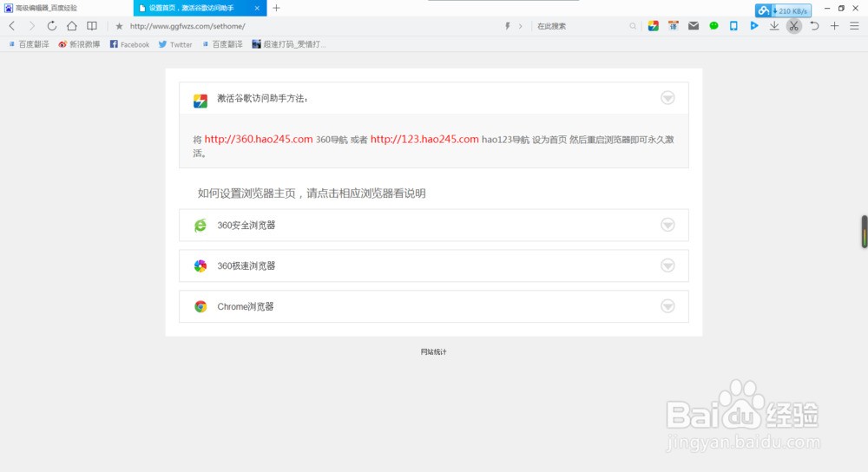
Task: Open the mail envelope icon
Action: pos(693,26)
